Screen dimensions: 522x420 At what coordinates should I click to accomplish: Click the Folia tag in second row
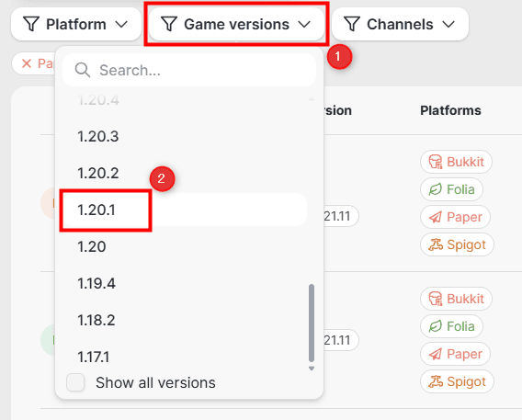point(451,326)
